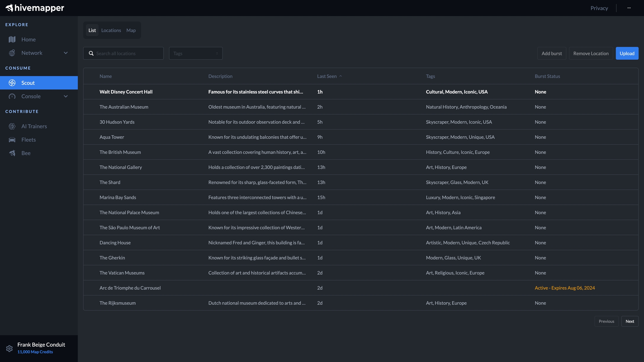Click description 'Nicknamed Fred and Ginger...'
The height and width of the screenshot is (362, 644).
[256, 242]
